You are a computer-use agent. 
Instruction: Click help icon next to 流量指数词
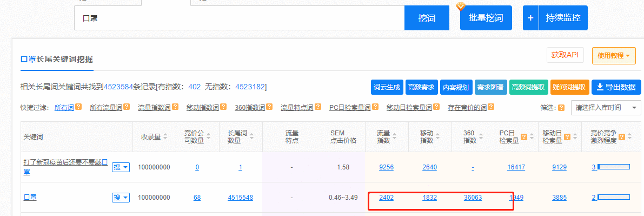(x=175, y=107)
